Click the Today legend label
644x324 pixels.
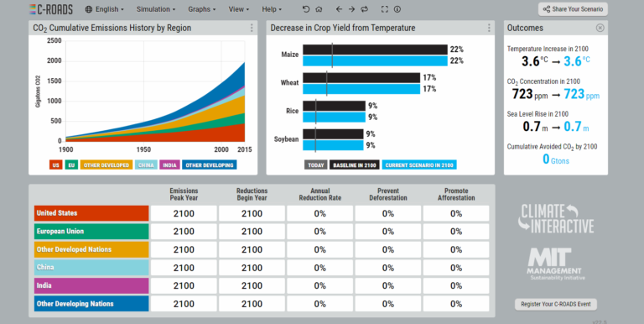click(x=316, y=165)
